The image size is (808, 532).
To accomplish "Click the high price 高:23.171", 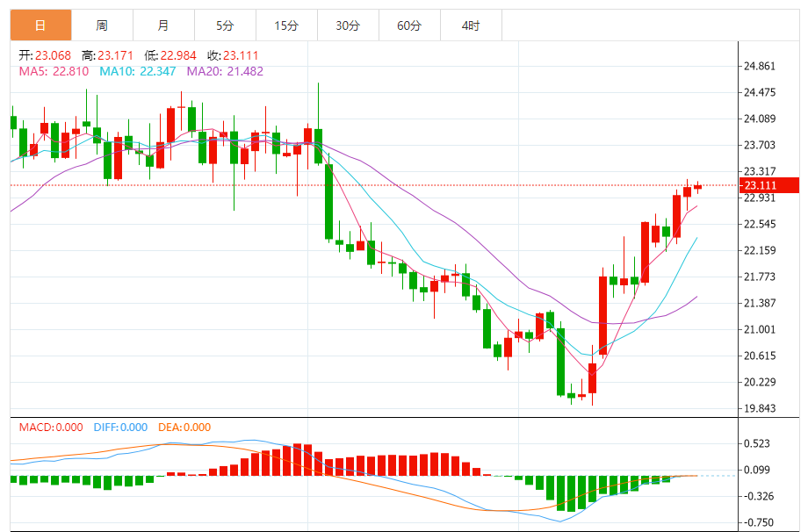I will (x=107, y=55).
